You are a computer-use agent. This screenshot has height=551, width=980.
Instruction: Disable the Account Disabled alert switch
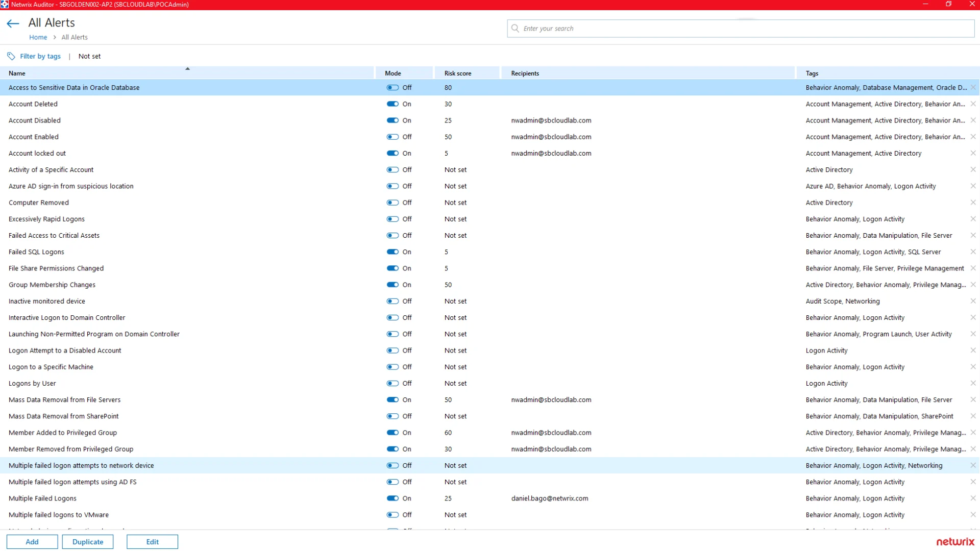pos(393,120)
